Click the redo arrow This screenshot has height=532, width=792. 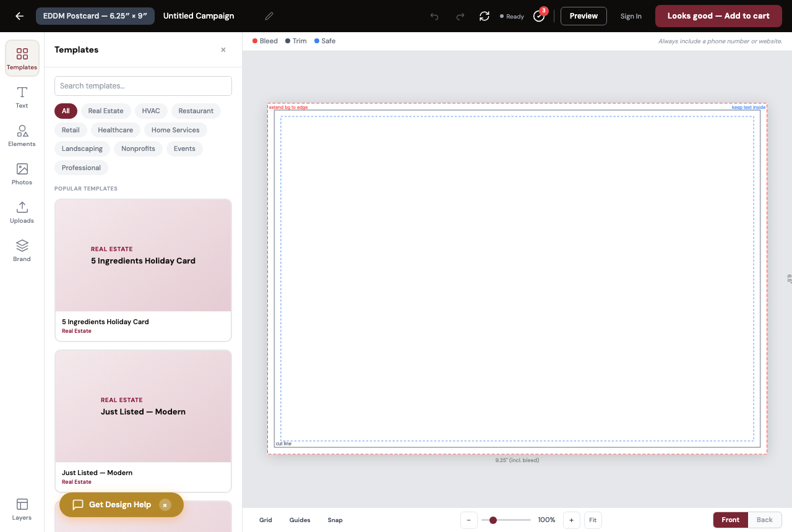pyautogui.click(x=460, y=16)
